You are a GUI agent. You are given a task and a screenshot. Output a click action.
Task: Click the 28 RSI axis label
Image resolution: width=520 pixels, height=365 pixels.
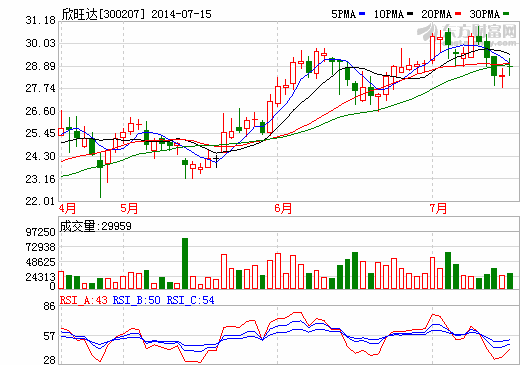click(x=49, y=360)
